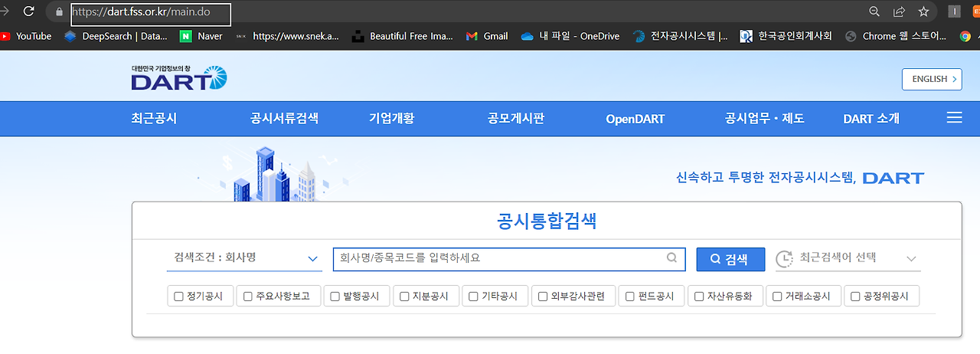Toggle 자산유동화 checkbox
Screen dimensions: 980x354
[699, 297]
